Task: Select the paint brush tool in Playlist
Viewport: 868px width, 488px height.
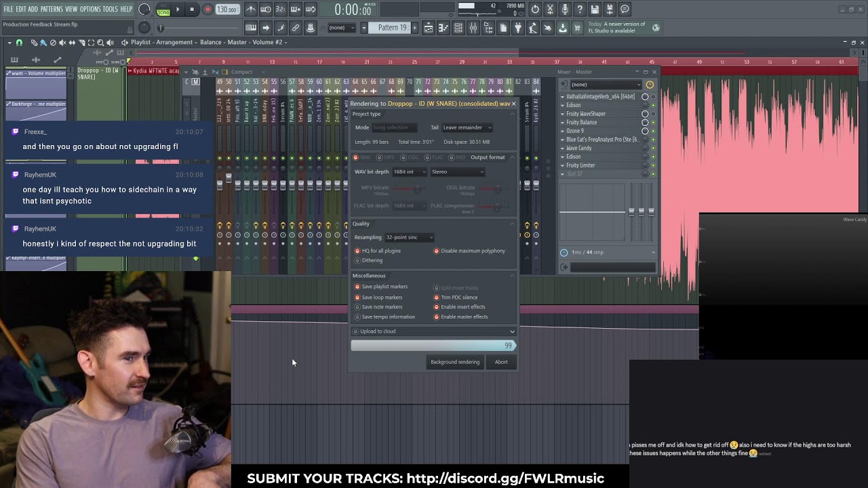Action: pyautogui.click(x=43, y=43)
